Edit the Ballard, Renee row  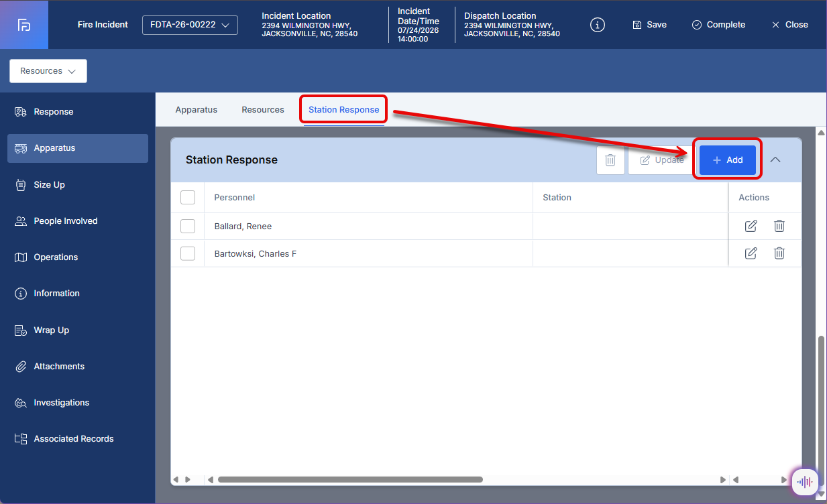click(751, 227)
